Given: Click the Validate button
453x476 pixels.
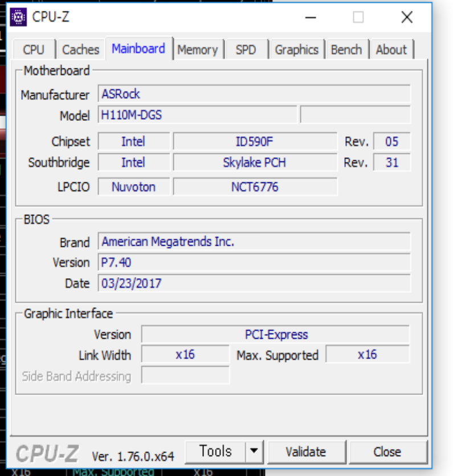Looking at the screenshot, I should 306,452.
